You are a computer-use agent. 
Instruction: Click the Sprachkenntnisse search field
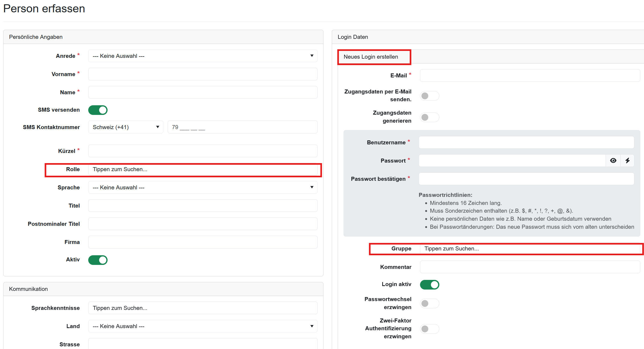tap(203, 308)
